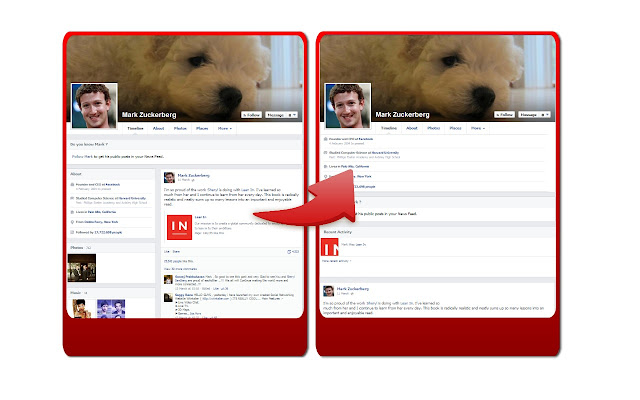
Task: Open the photo thumbnail under Photos in left sidebar
Action: (82, 268)
